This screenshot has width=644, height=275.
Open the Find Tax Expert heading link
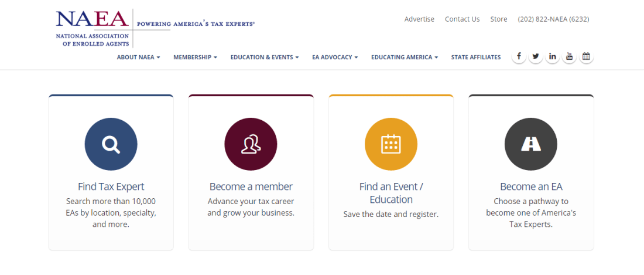click(x=111, y=186)
